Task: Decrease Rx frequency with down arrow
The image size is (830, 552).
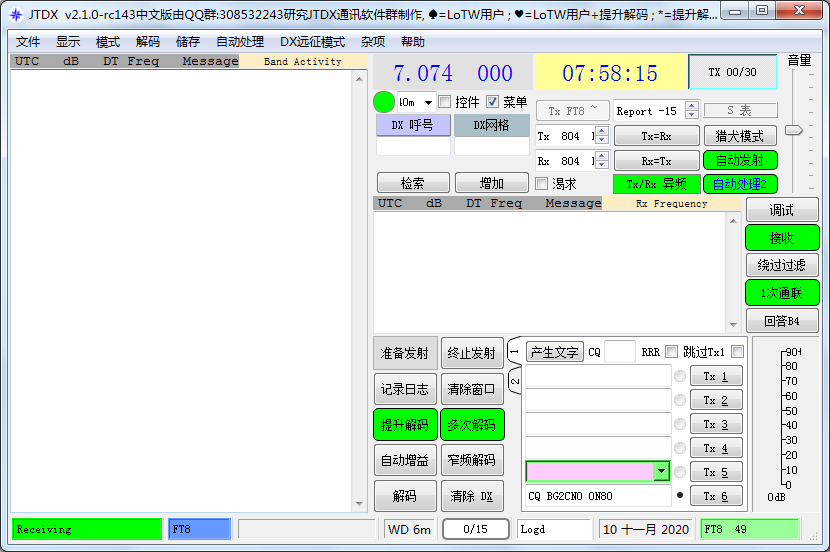Action: click(x=602, y=165)
